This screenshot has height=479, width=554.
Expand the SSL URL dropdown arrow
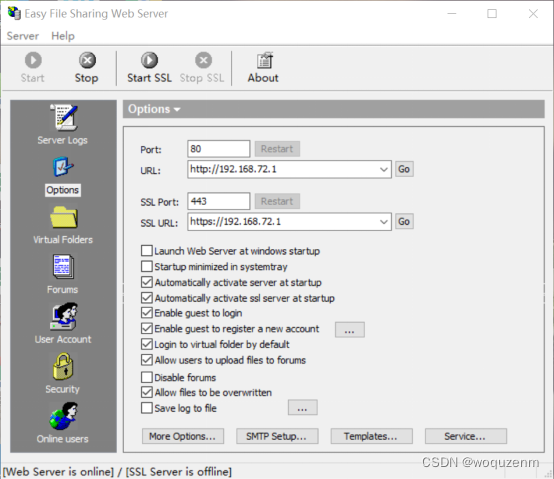(384, 222)
